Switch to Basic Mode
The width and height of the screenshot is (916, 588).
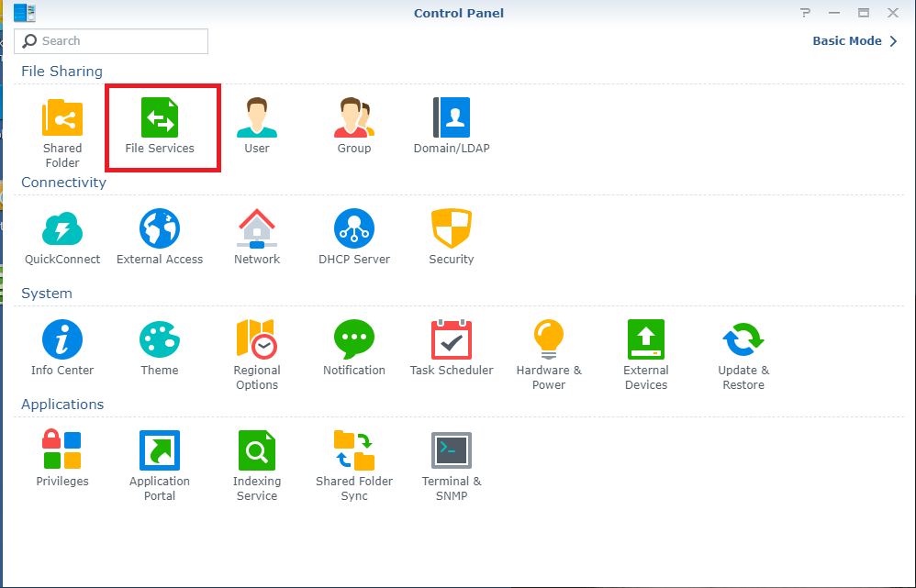[x=855, y=41]
